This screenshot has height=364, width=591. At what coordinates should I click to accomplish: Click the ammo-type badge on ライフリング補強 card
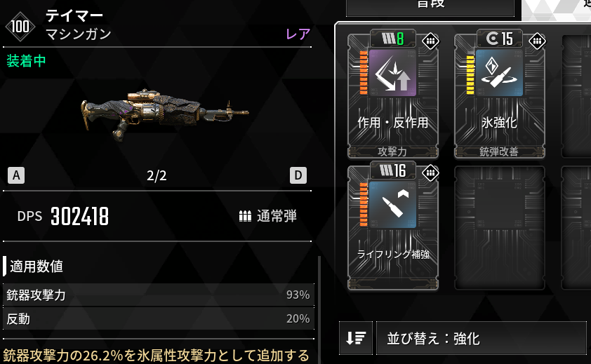(x=430, y=173)
